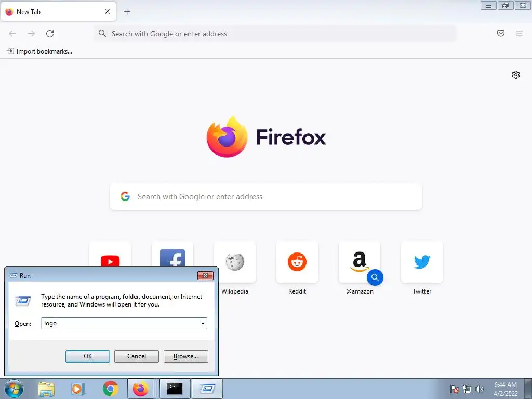Open the Twitter shortcut tile
Image resolution: width=532 pixels, height=399 pixels.
click(x=422, y=262)
